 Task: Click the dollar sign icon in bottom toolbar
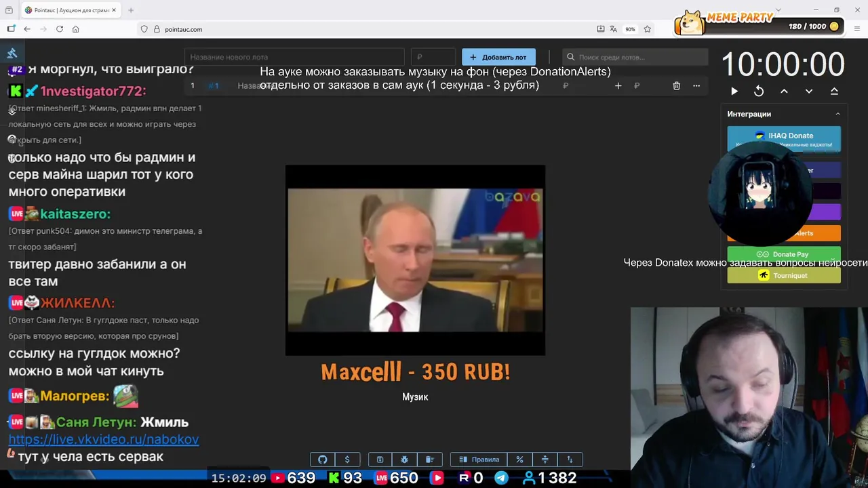[347, 460]
